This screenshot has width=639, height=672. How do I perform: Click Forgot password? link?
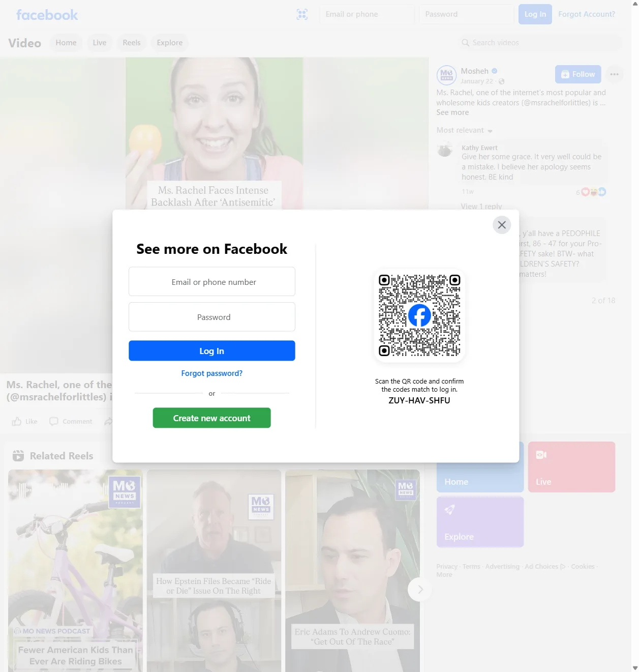coord(212,373)
